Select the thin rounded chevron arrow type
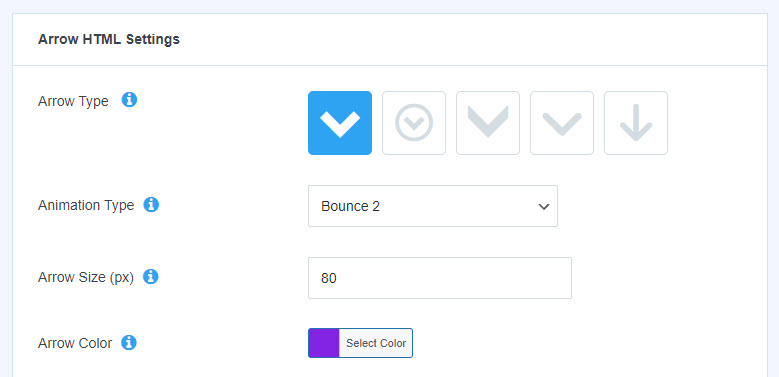Screen dimensions: 779x377 [562, 123]
